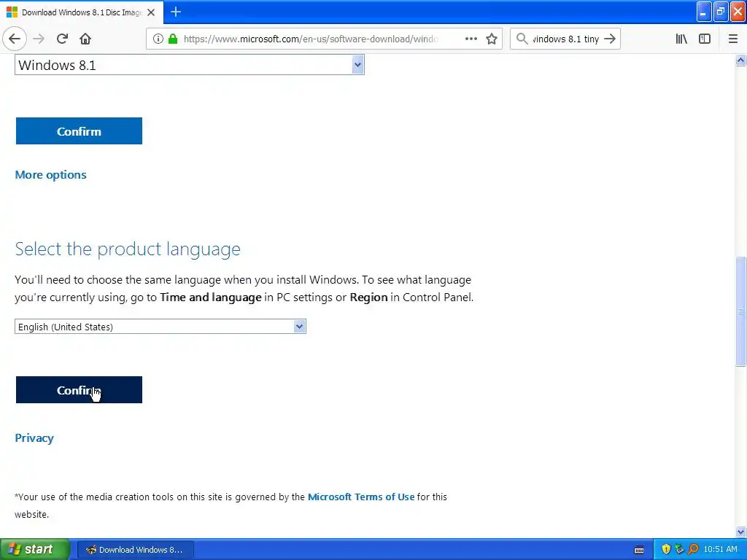Select the Download Windows 8.1 Disc Image tab

click(81, 12)
